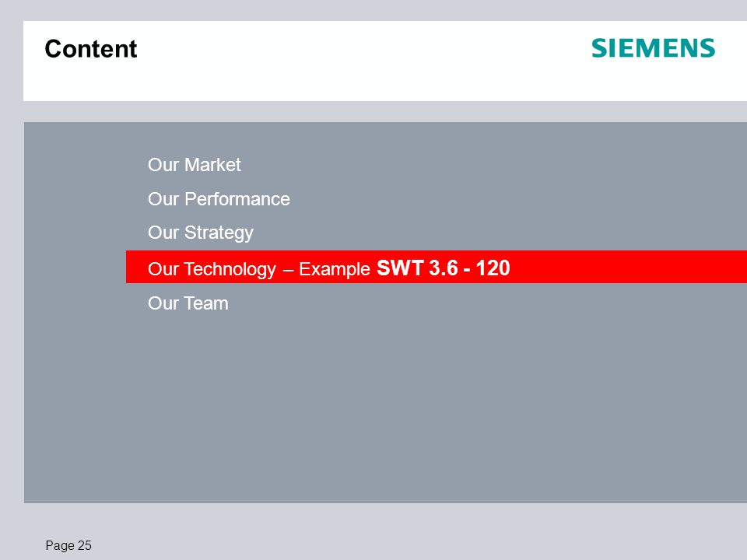The image size is (747, 560).
Task: Open the "Our Team" section
Action: 188,303
